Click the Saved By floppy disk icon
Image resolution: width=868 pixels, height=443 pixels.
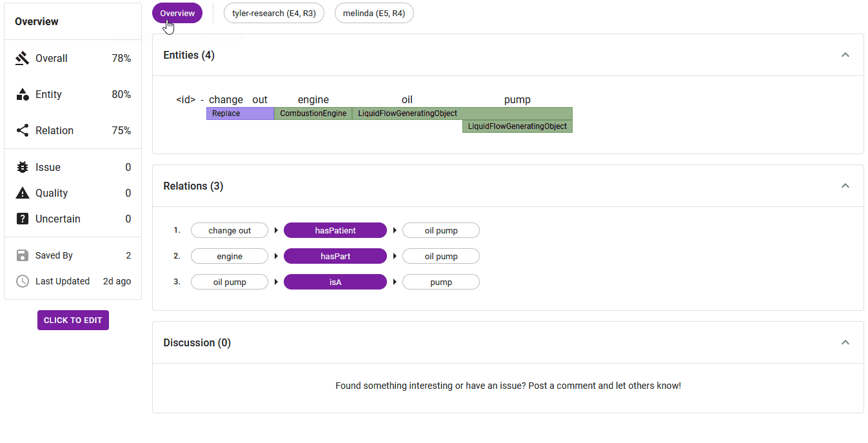(23, 256)
